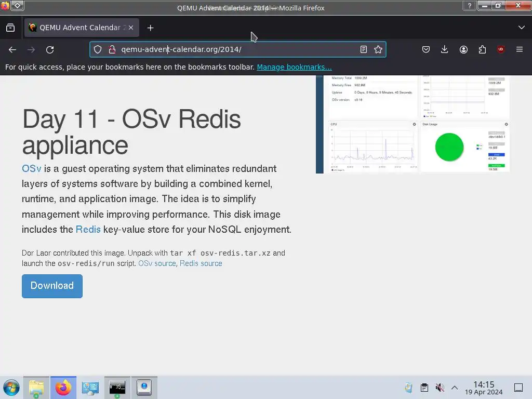Expand the list all tabs chevron
532x399 pixels.
pos(522,28)
